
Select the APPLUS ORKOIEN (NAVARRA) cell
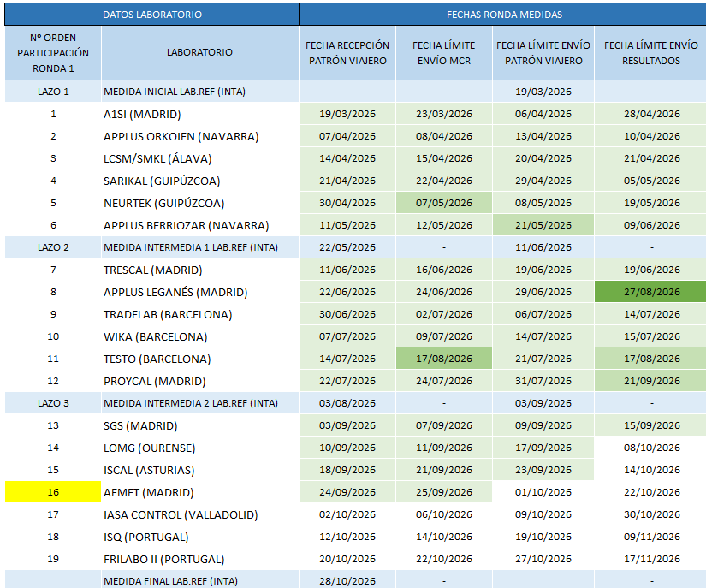pyautogui.click(x=200, y=136)
